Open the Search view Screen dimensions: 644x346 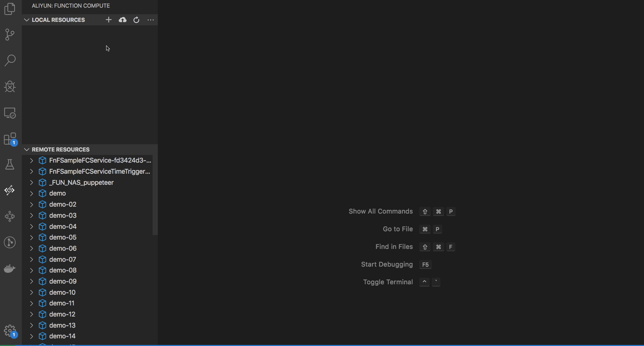click(x=10, y=60)
